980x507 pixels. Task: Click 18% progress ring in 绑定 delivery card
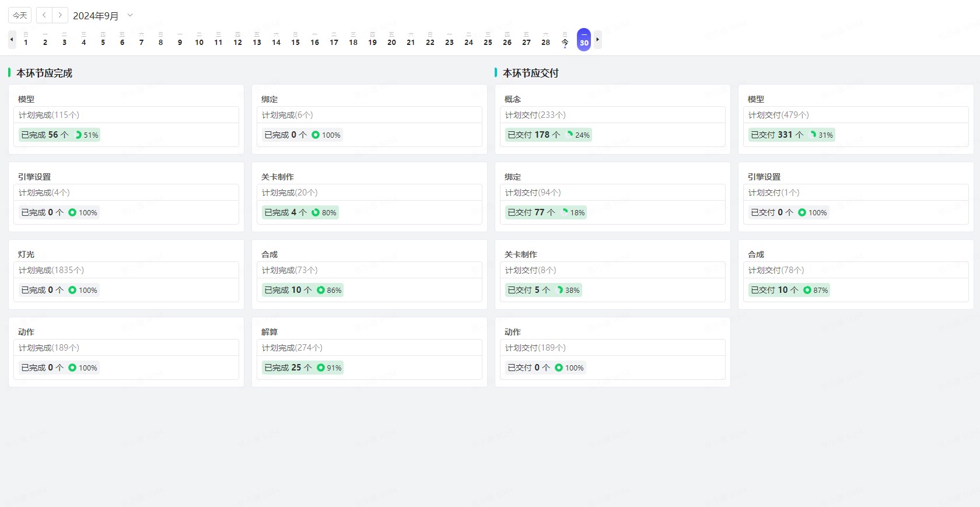[565, 212]
